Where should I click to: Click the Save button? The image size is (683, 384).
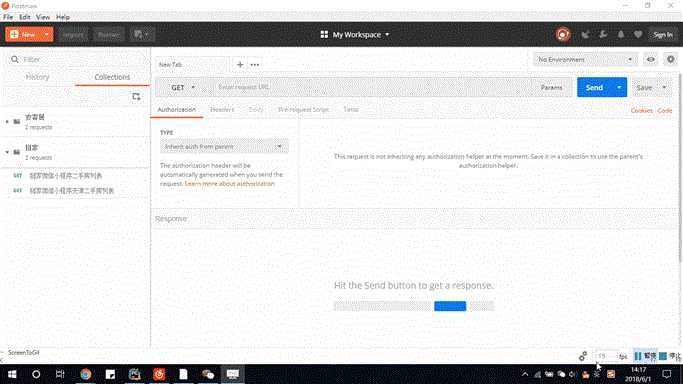(644, 88)
